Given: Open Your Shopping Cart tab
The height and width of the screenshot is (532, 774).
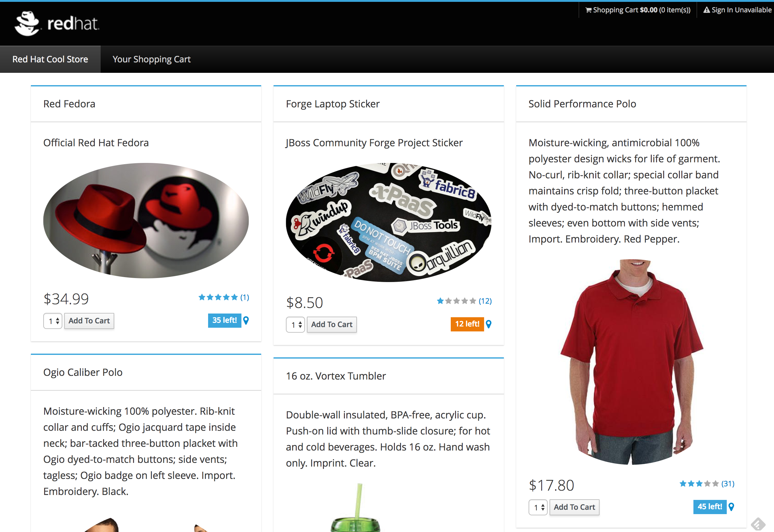Looking at the screenshot, I should click(152, 59).
